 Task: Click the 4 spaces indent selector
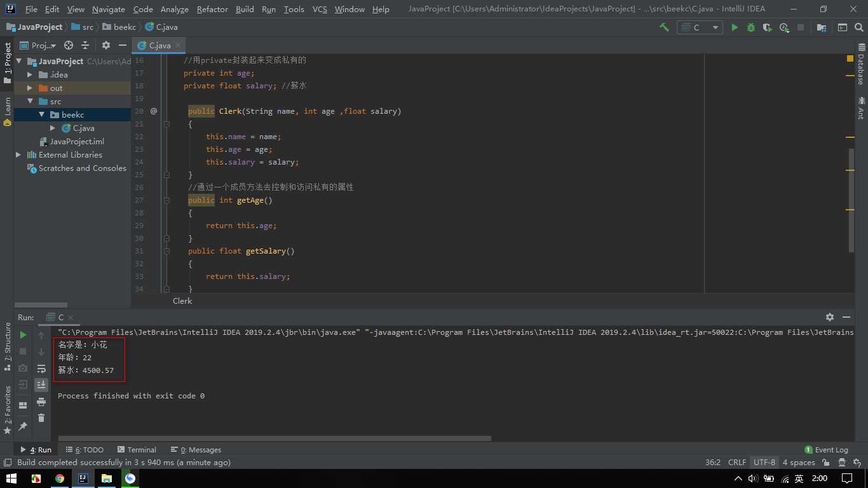point(799,463)
